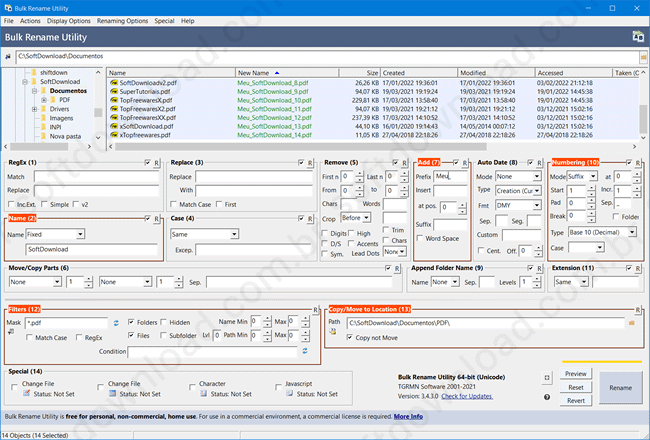Enable Match Case in the Replace section
Viewport: 650px width, 440px height.
click(174, 204)
